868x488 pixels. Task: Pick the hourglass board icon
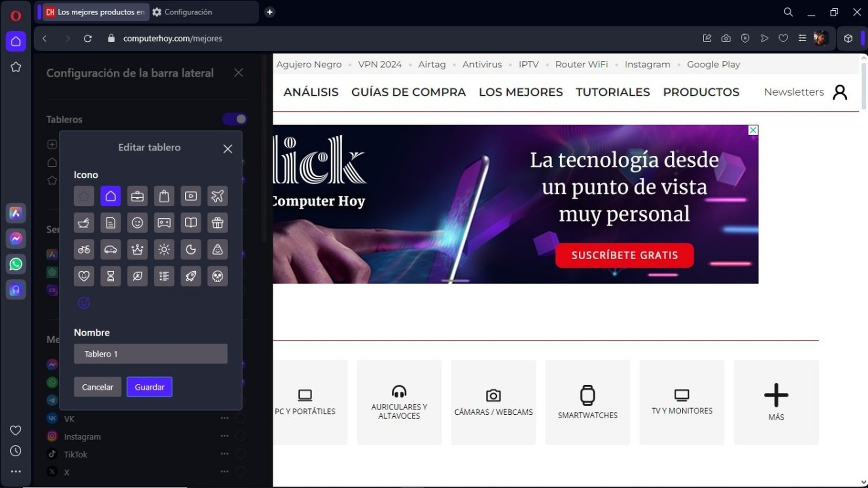coord(111,276)
